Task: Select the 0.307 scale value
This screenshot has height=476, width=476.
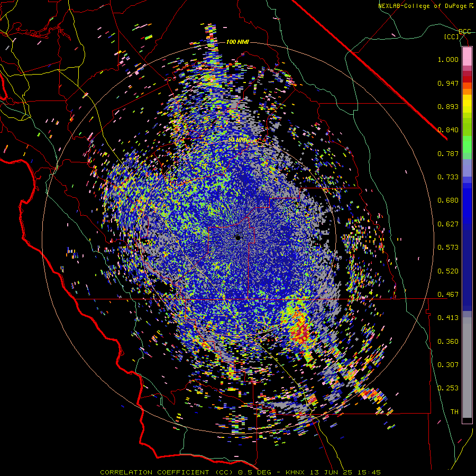Action: tap(448, 365)
